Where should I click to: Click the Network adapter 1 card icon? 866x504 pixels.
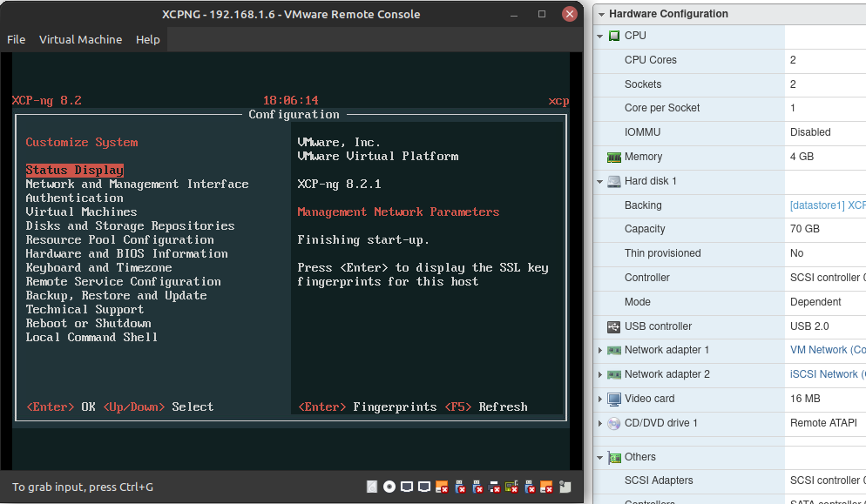coord(614,351)
